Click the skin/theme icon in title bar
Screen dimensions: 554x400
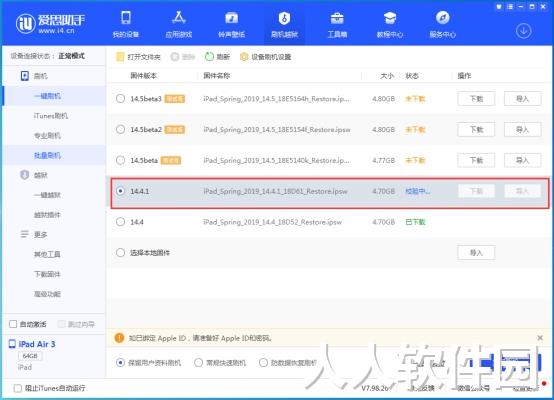[499, 7]
